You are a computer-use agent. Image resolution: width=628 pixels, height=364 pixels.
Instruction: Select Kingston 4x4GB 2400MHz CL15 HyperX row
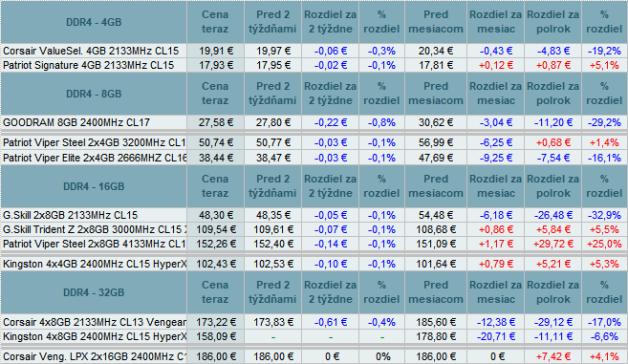pyautogui.click(x=314, y=264)
